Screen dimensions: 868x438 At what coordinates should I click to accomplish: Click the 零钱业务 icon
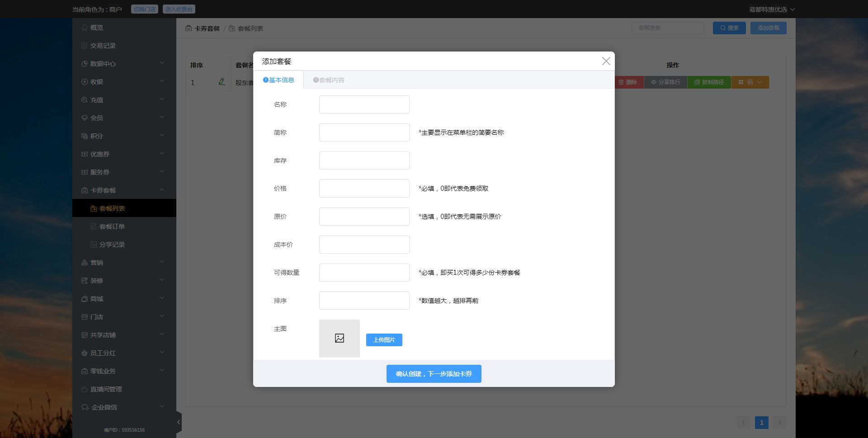(x=85, y=371)
